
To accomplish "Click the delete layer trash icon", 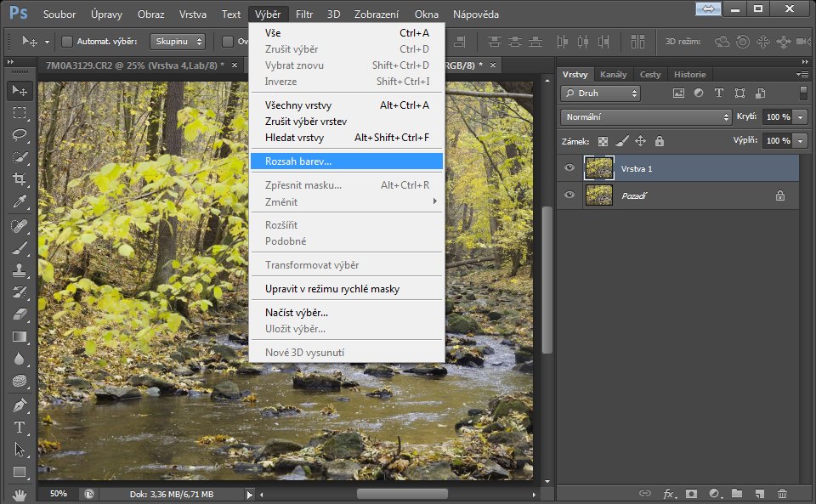I will click(782, 493).
